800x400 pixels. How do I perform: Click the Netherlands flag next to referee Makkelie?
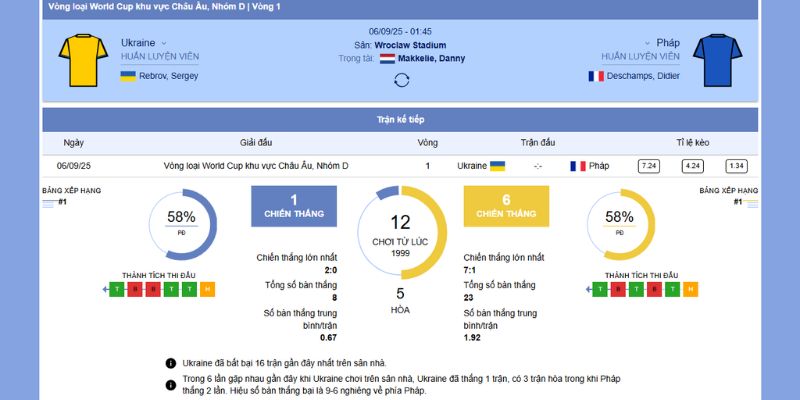[386, 59]
